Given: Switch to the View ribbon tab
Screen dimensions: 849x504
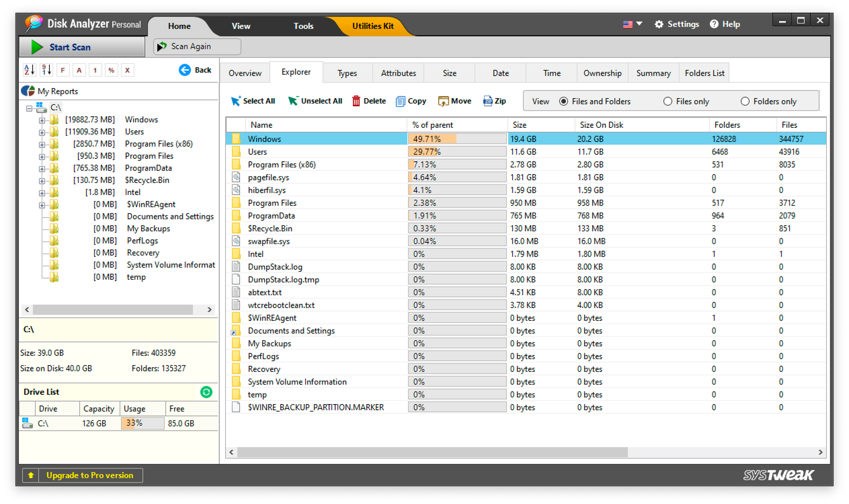Looking at the screenshot, I should tap(241, 26).
